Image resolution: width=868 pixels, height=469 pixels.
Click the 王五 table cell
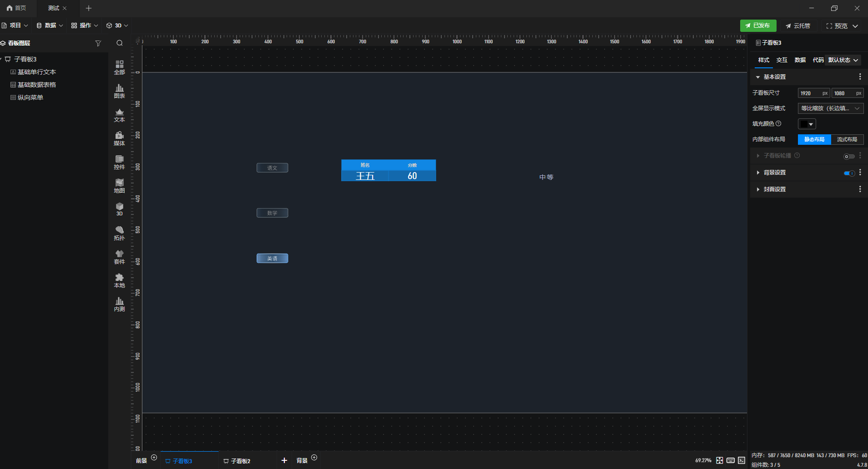coord(365,176)
